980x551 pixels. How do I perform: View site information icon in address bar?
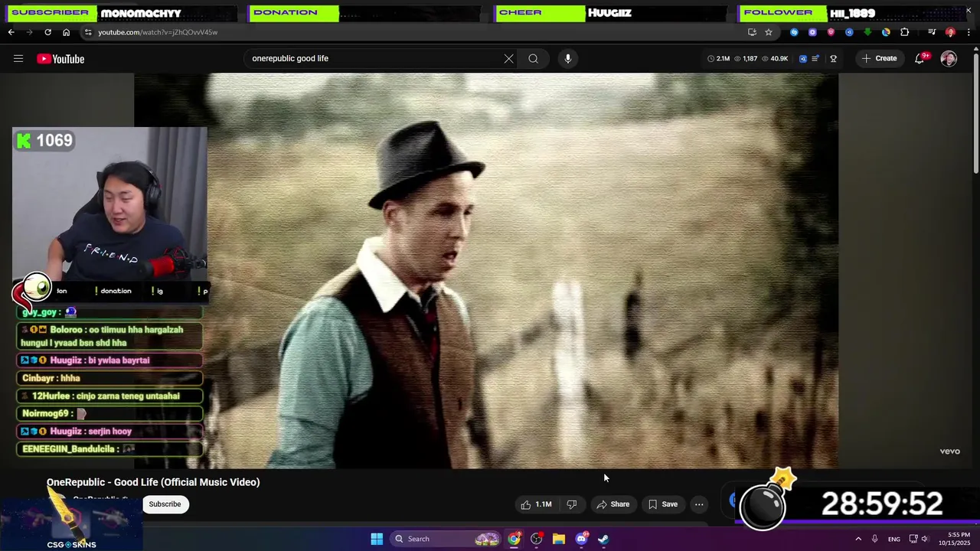pos(88,32)
